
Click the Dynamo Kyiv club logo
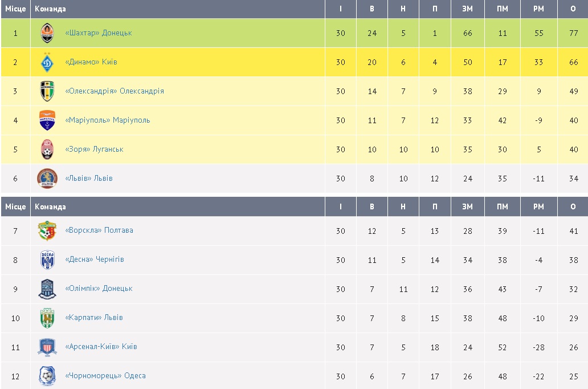click(47, 62)
